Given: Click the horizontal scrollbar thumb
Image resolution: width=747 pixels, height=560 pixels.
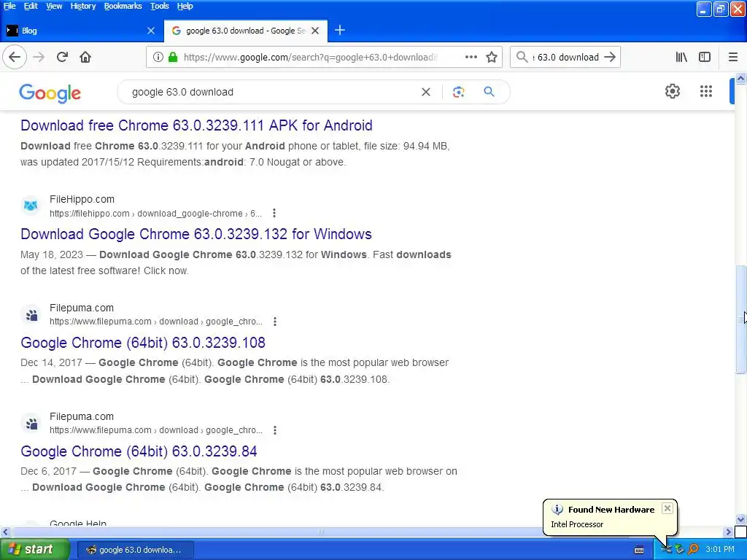Looking at the screenshot, I should (321, 532).
